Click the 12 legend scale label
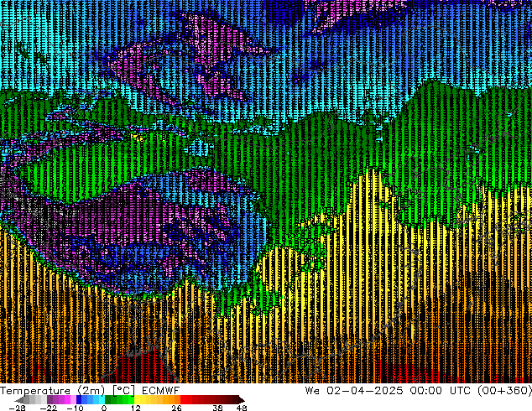Screen dimensions: 532x411 [x=136, y=408]
